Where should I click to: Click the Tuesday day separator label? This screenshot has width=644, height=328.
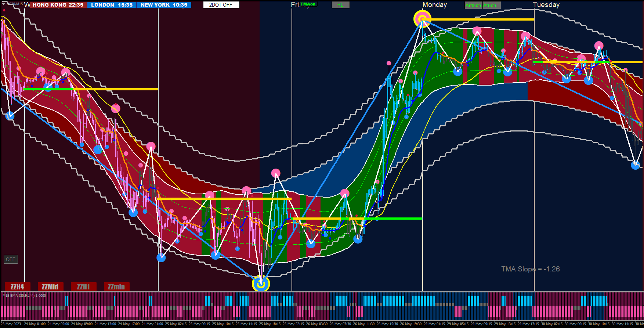(546, 5)
